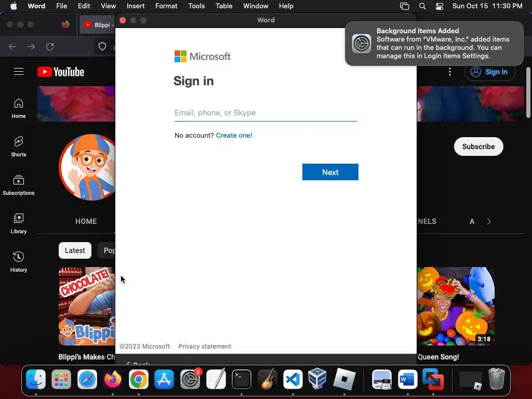Image resolution: width=532 pixels, height=399 pixels.
Task: Open VMware Fusion from the Dock
Action: point(433,379)
